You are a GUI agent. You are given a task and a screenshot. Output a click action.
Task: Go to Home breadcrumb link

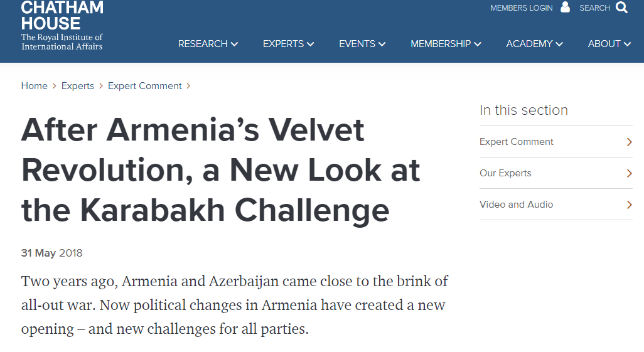[x=34, y=86]
